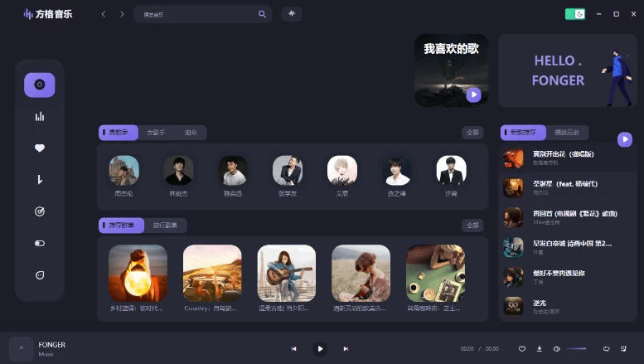Viewport: 644px width, 364px height.
Task: Download the current track
Action: pyautogui.click(x=540, y=349)
